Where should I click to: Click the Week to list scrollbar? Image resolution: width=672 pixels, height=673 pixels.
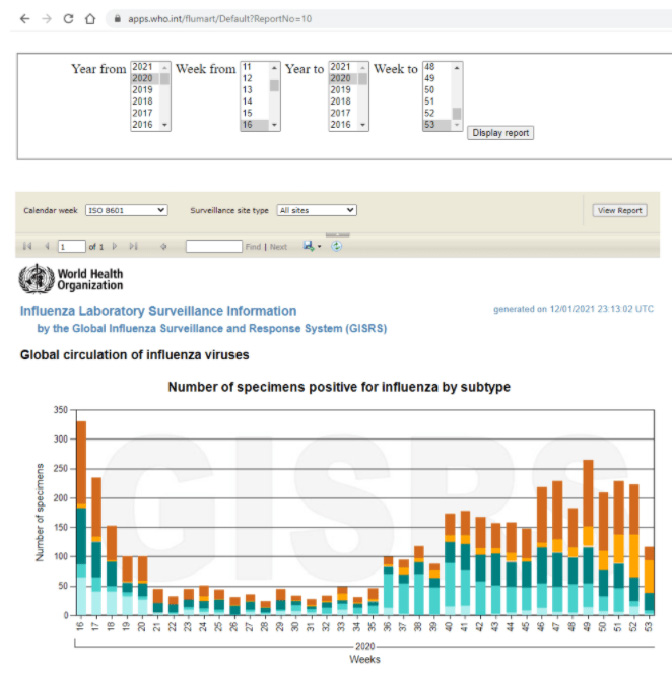point(457,96)
